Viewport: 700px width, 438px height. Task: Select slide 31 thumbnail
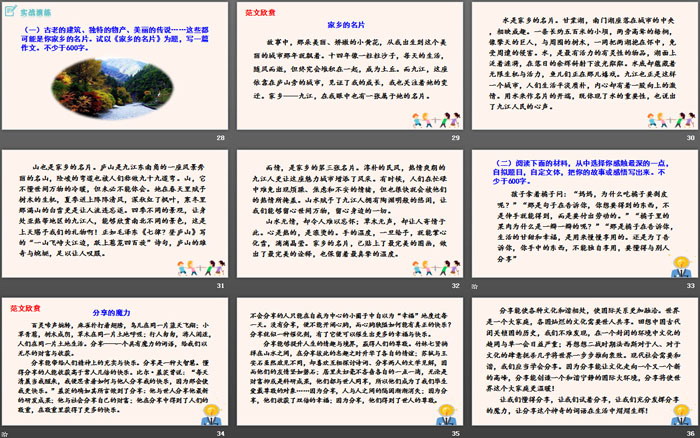point(115,213)
